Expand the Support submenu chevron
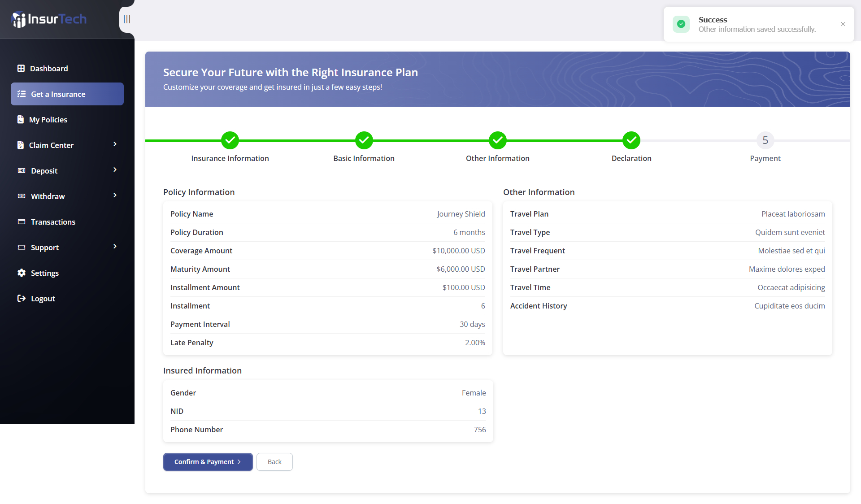 115,247
